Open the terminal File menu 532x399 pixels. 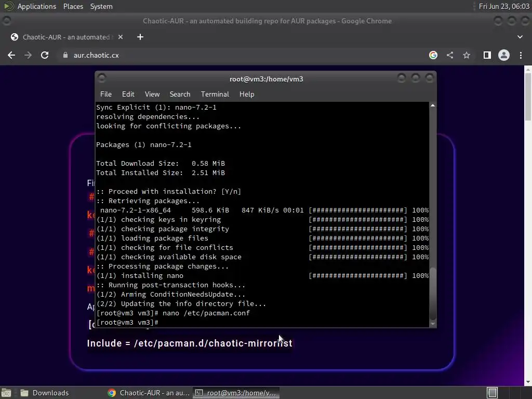[x=106, y=95]
